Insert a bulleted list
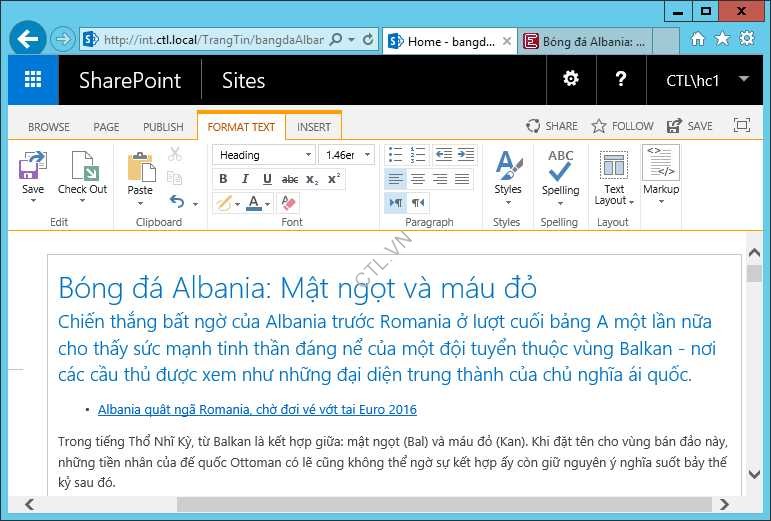 (x=396, y=155)
